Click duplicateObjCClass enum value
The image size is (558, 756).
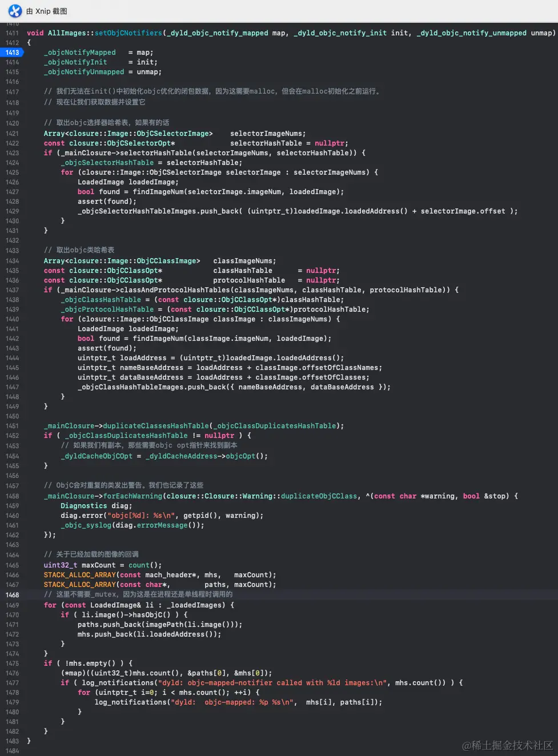click(319, 496)
